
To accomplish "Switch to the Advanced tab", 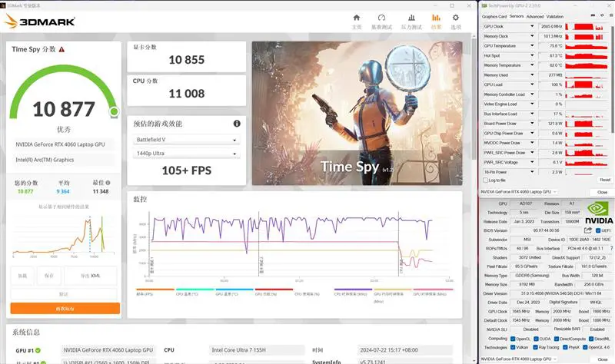I will (x=535, y=16).
